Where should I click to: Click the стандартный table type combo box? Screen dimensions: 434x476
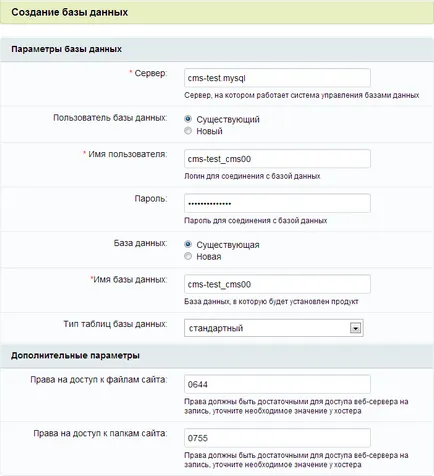tap(274, 328)
